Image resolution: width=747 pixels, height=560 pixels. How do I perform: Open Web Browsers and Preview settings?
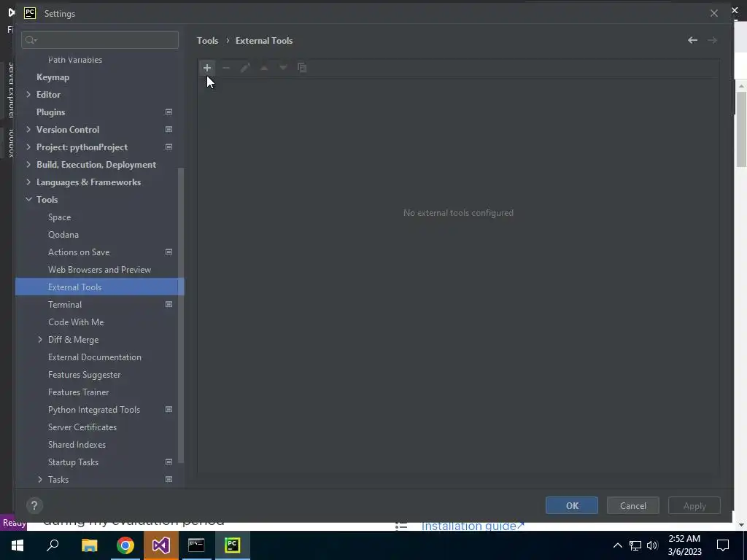[99, 270]
